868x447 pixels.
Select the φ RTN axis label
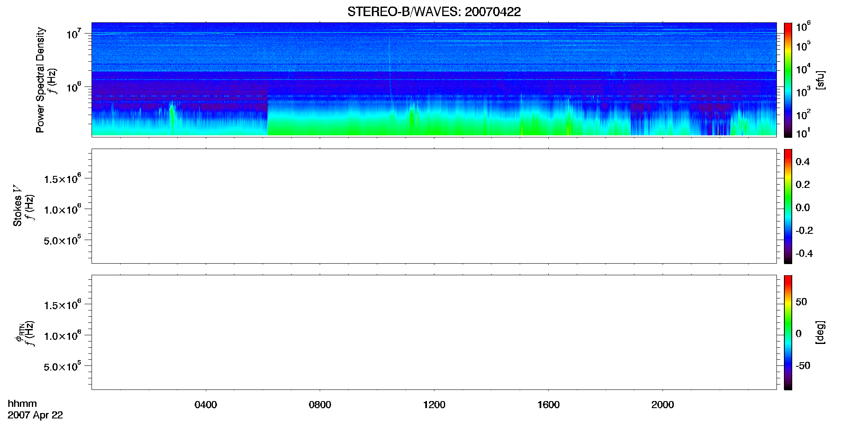(19, 333)
